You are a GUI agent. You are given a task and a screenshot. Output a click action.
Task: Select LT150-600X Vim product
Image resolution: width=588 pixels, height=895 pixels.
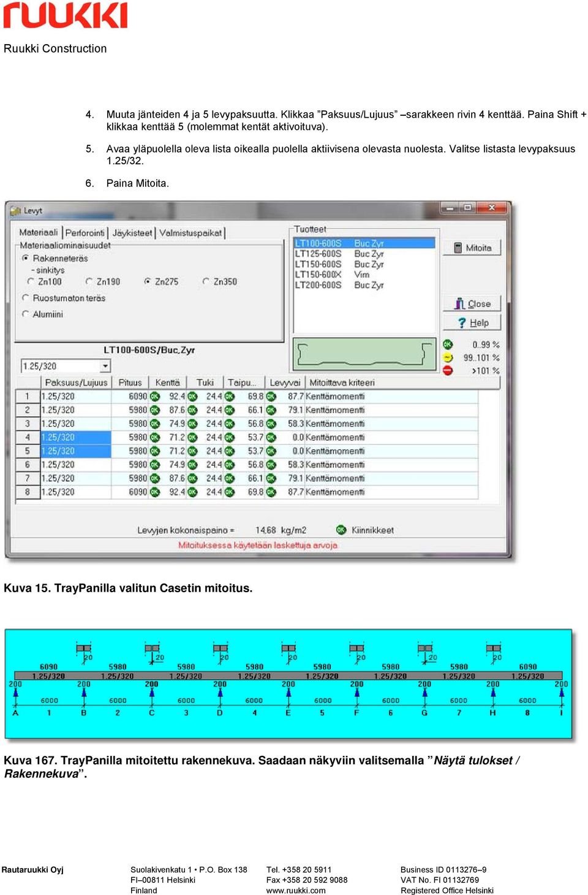point(364,275)
